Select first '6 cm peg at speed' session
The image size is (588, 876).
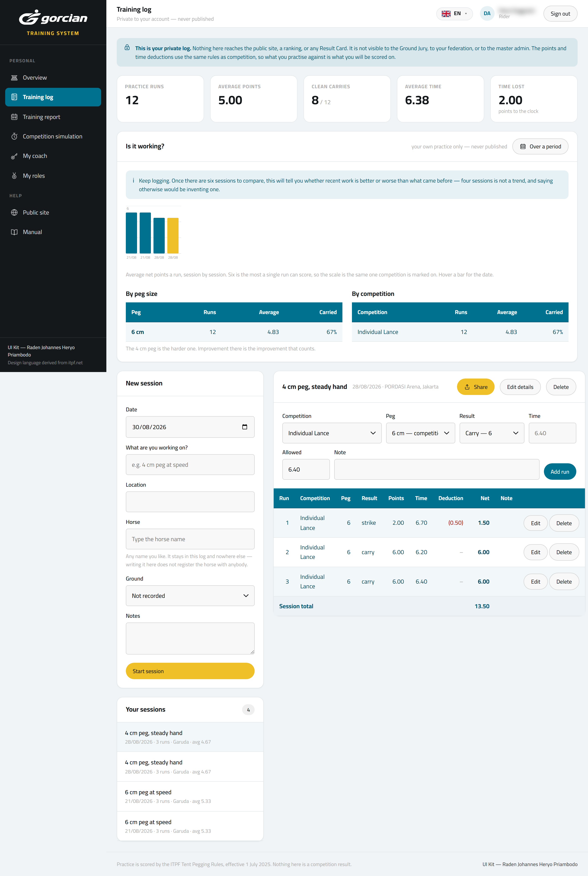tap(190, 796)
